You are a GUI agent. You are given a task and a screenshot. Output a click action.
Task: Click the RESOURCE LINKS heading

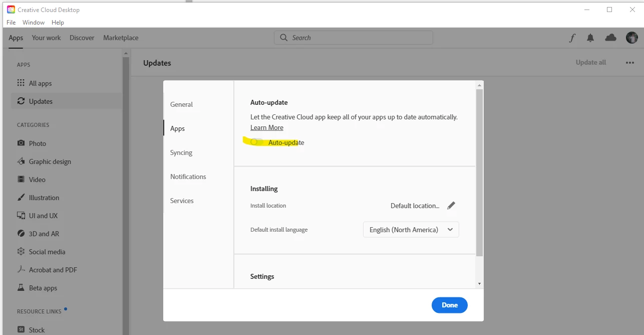click(x=39, y=311)
